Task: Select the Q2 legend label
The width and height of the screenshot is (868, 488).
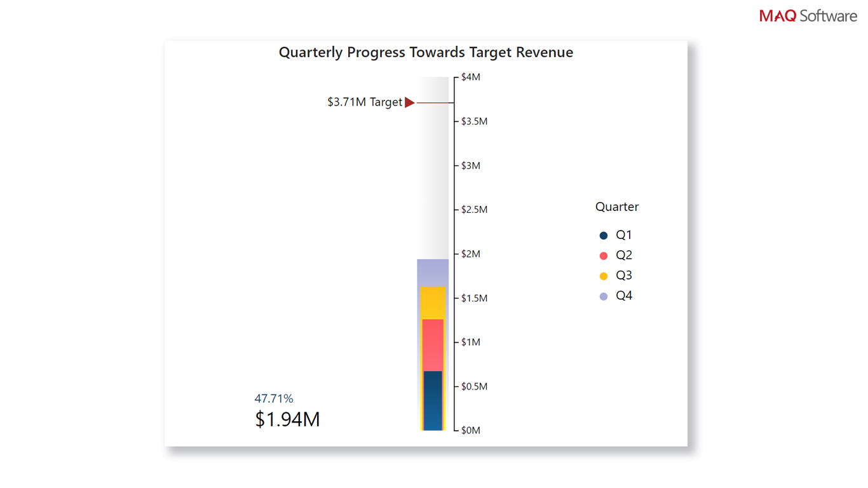Action: pos(624,255)
